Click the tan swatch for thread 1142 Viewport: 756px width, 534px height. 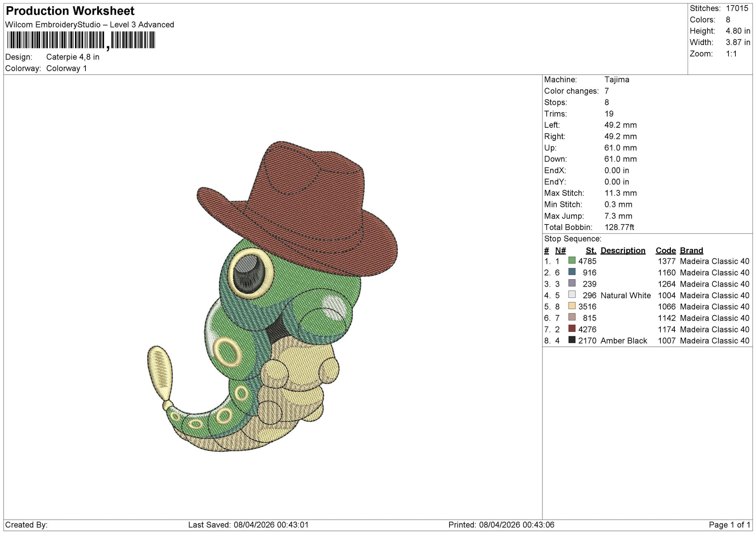[x=572, y=317]
